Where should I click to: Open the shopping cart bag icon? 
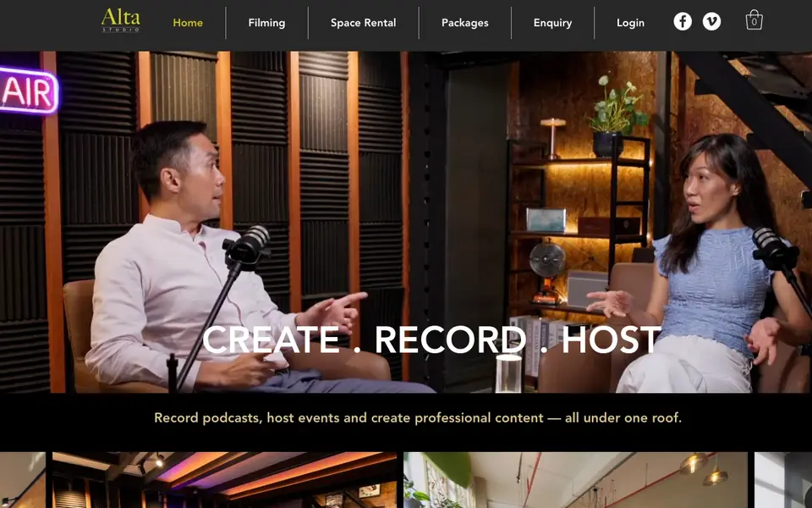pos(754,20)
